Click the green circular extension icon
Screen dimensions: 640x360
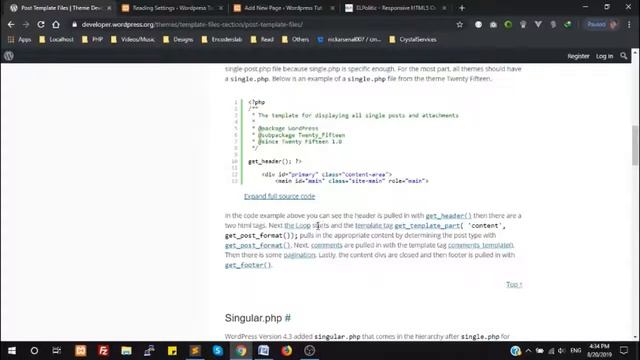pyautogui.click(x=508, y=24)
